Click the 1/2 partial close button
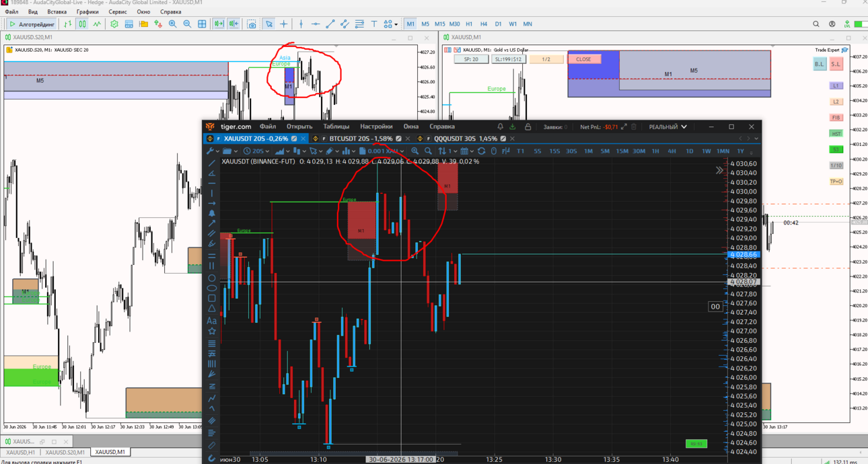 pos(546,59)
